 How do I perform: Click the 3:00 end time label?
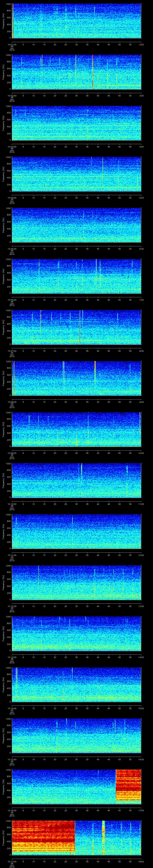[x=141, y=96]
